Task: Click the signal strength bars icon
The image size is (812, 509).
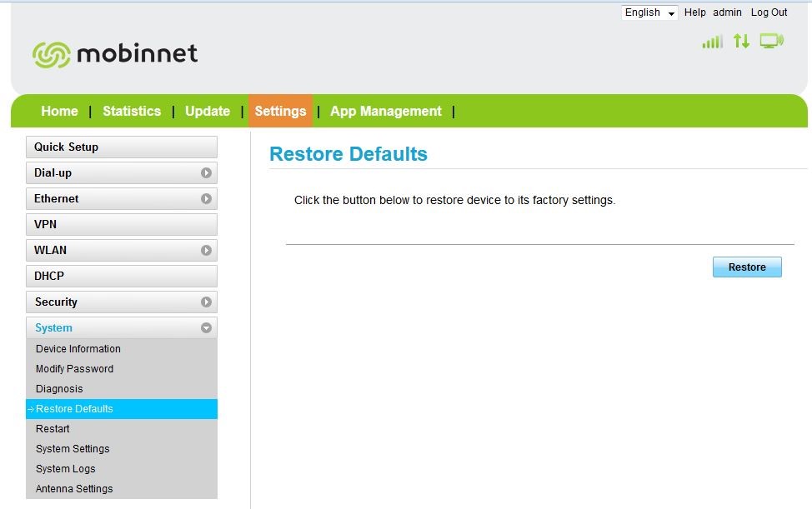Action: click(x=712, y=42)
